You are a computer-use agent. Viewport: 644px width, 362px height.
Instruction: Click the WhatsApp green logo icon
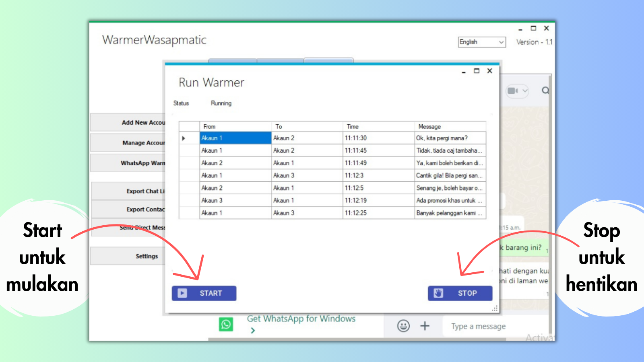coord(226,324)
